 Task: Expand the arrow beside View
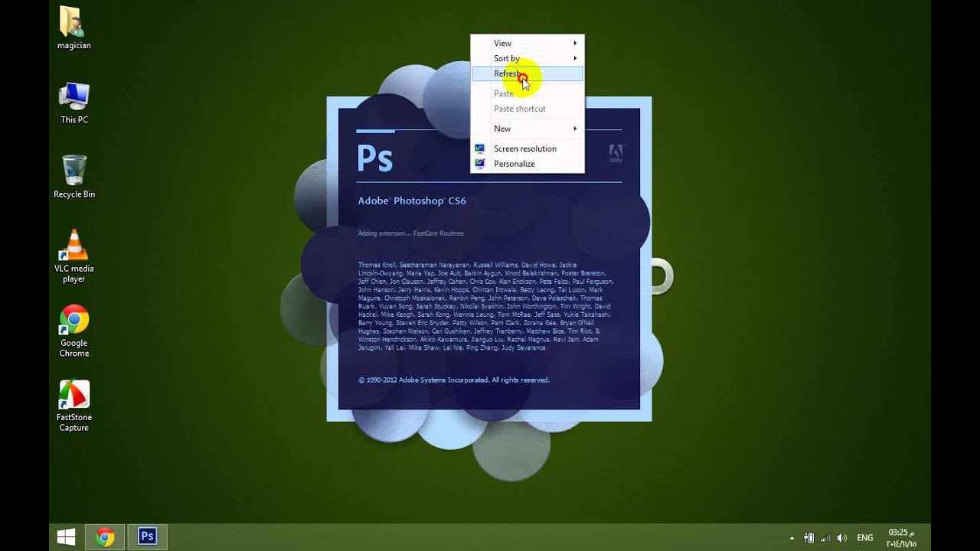tap(575, 43)
